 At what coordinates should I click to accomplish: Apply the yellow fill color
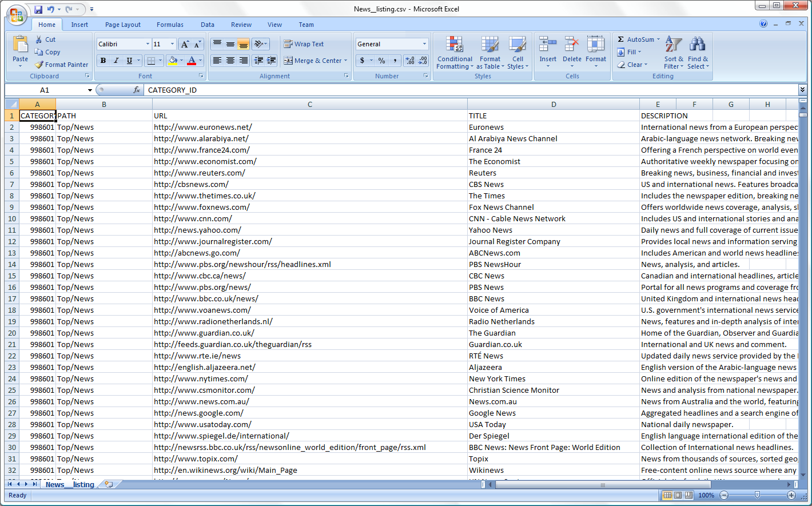173,61
